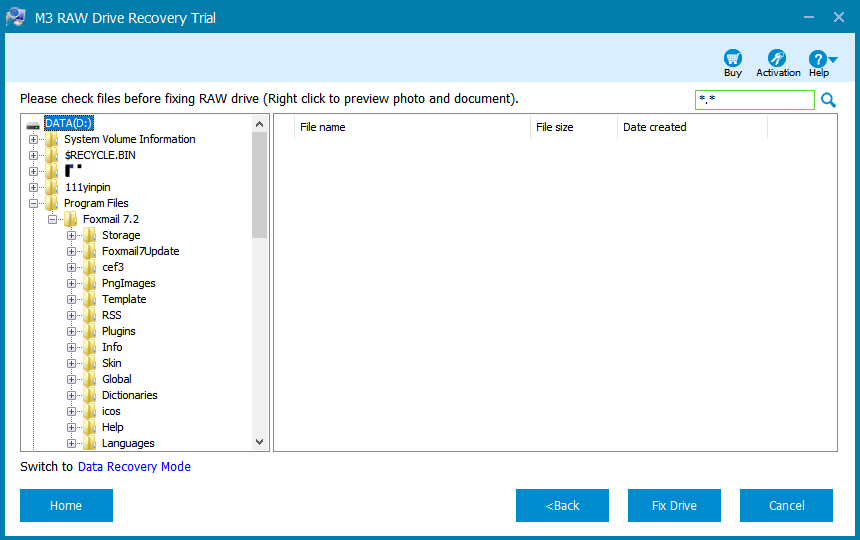Expand the 111yinpin folder node
860x540 pixels.
point(33,187)
